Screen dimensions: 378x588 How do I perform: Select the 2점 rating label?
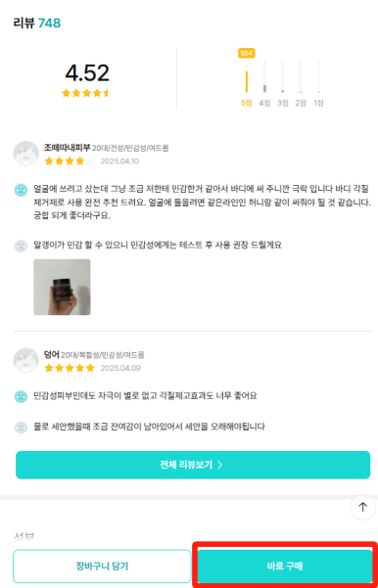(x=301, y=103)
